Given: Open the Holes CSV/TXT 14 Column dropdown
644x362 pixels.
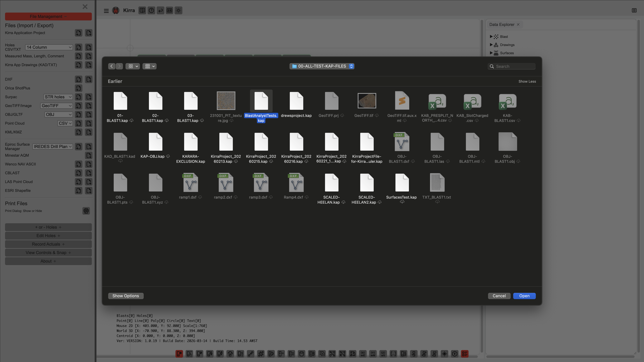Looking at the screenshot, I should (49, 47).
